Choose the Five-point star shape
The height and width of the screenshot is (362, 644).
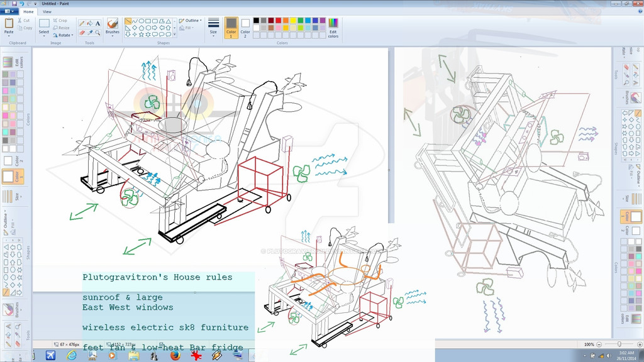pos(142,35)
